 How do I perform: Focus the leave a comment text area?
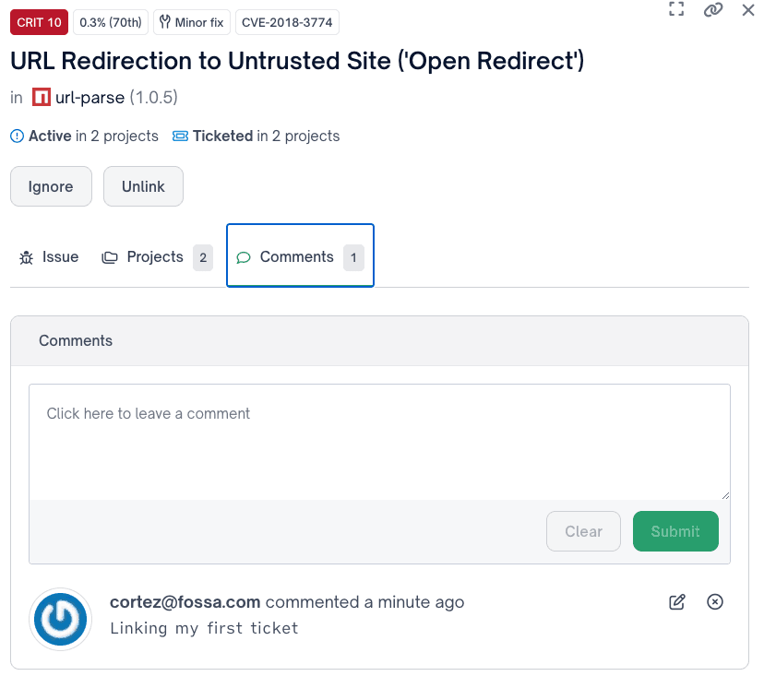point(379,442)
